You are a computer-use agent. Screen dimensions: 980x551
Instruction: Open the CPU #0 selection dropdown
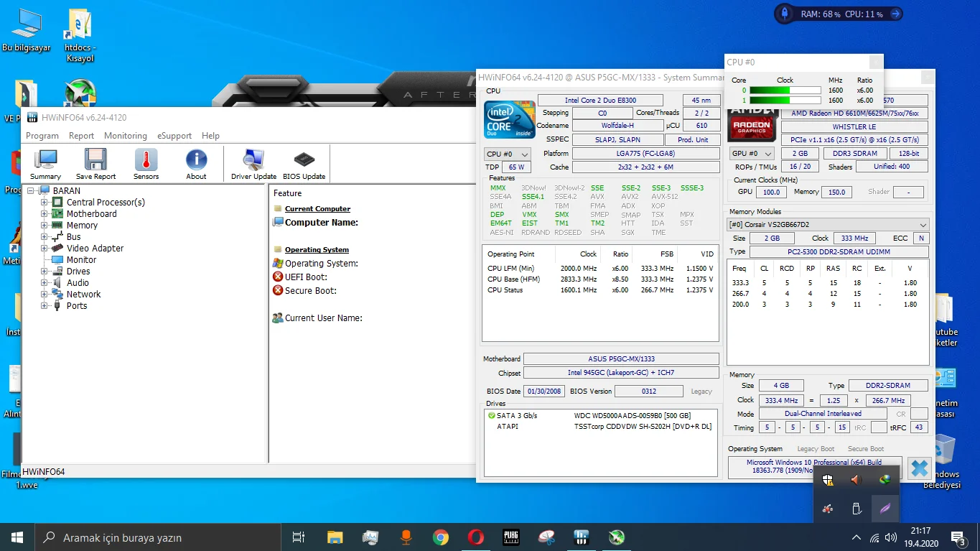click(507, 153)
